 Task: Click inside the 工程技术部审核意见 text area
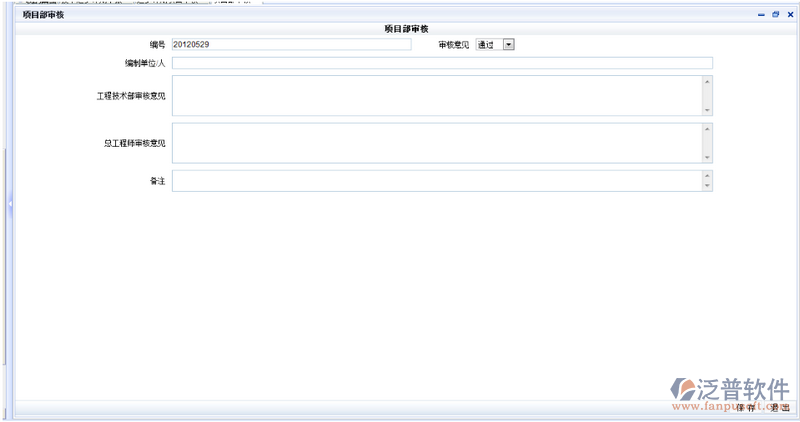[437, 95]
